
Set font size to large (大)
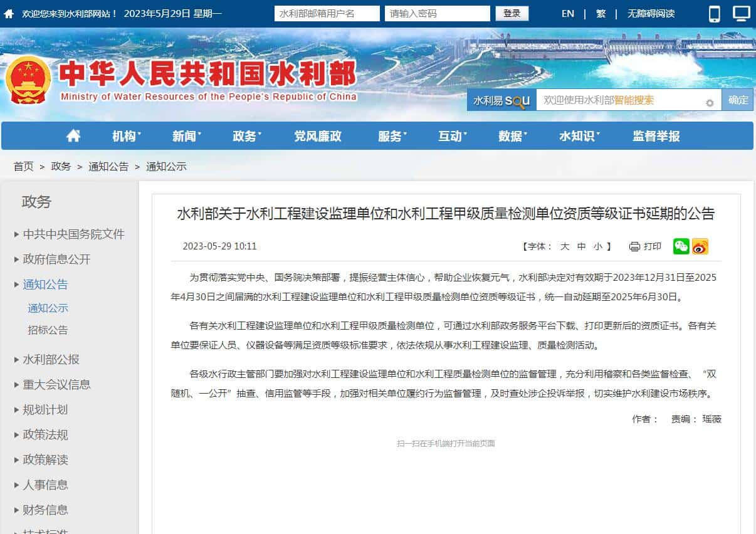point(565,247)
